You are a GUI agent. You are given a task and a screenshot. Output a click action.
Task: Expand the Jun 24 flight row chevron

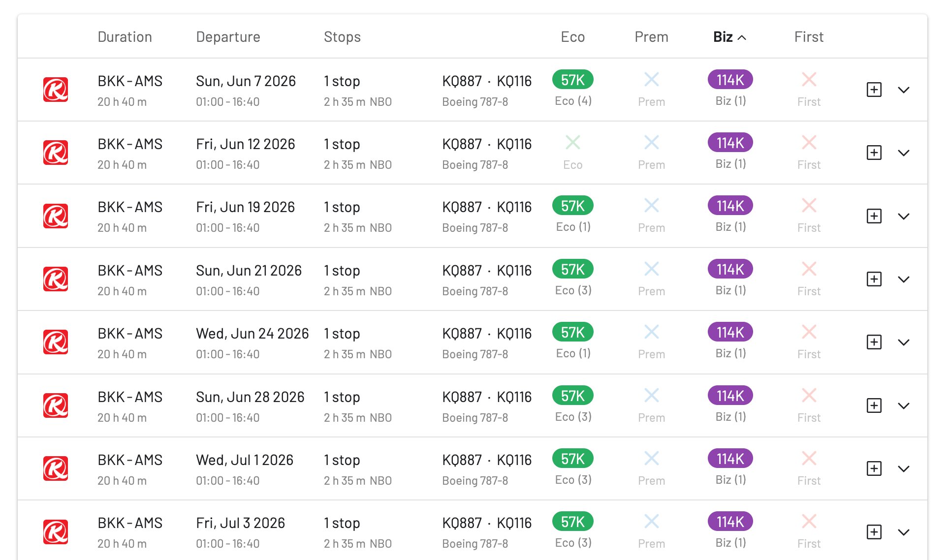tap(904, 342)
